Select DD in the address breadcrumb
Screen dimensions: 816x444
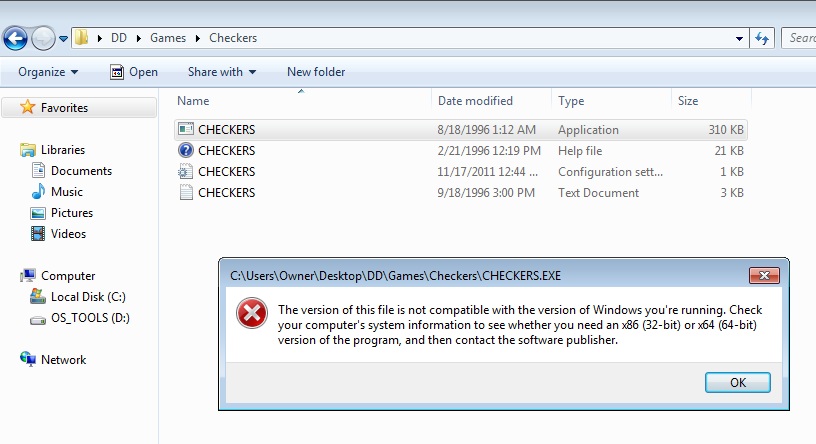click(x=119, y=38)
